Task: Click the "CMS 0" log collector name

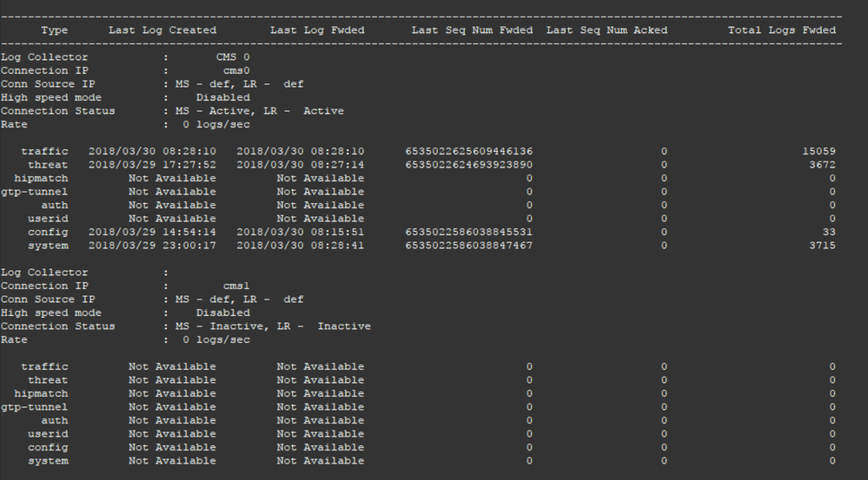Action: [x=233, y=57]
